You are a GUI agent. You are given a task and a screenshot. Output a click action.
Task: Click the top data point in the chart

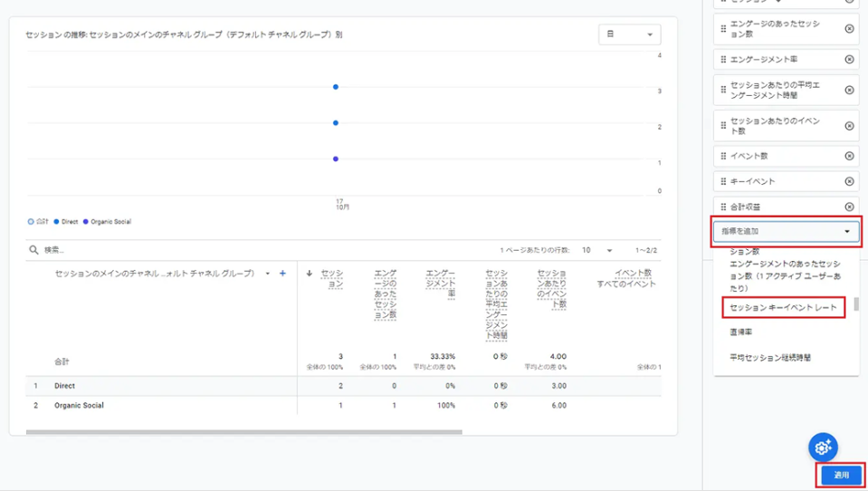coord(336,87)
